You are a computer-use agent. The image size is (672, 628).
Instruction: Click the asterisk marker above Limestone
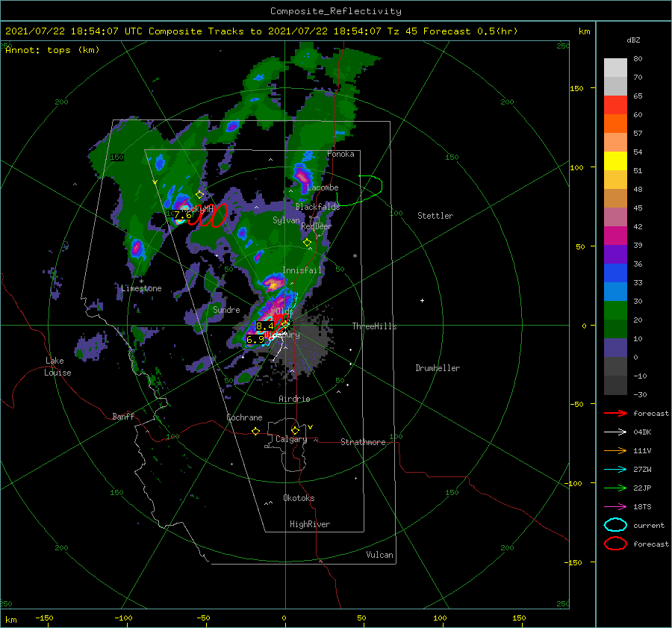click(x=141, y=282)
